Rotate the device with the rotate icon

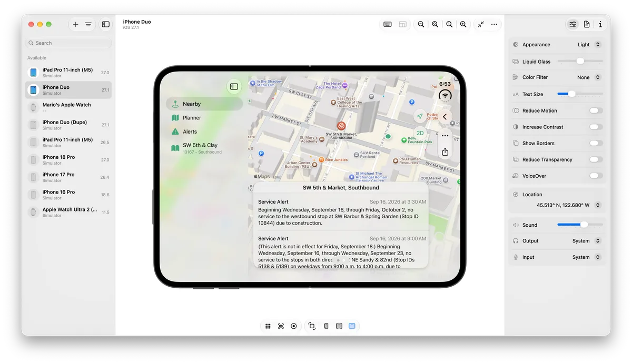click(312, 326)
